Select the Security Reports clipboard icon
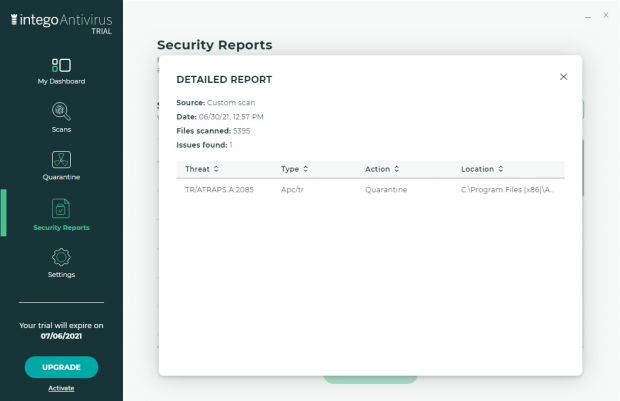 pos(61,208)
